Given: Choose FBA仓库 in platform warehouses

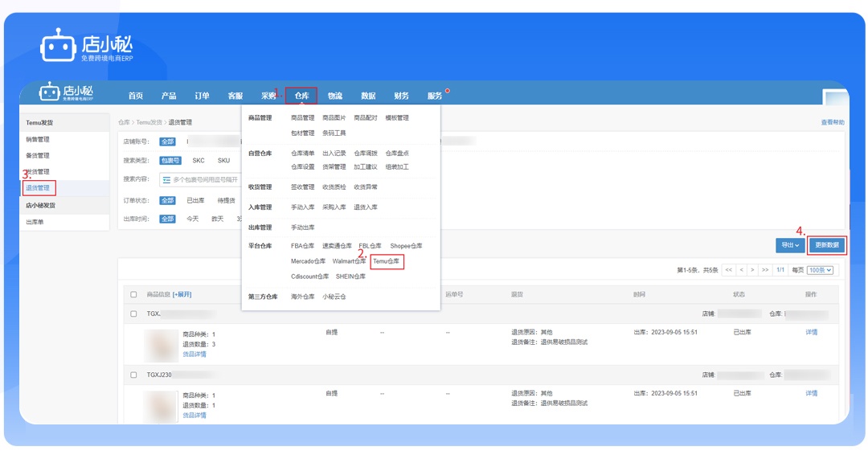Looking at the screenshot, I should pos(302,246).
